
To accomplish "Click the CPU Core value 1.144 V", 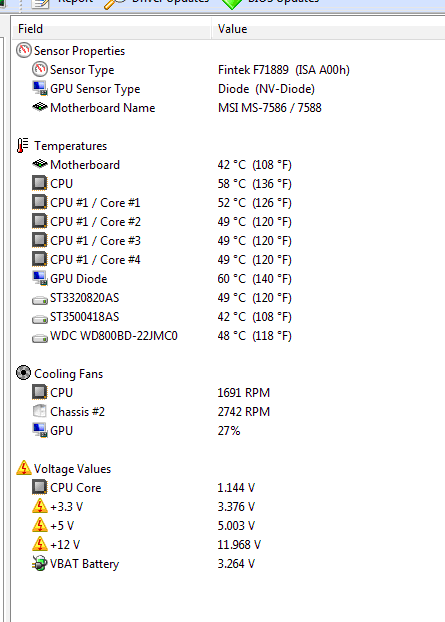I will click(x=236, y=488).
